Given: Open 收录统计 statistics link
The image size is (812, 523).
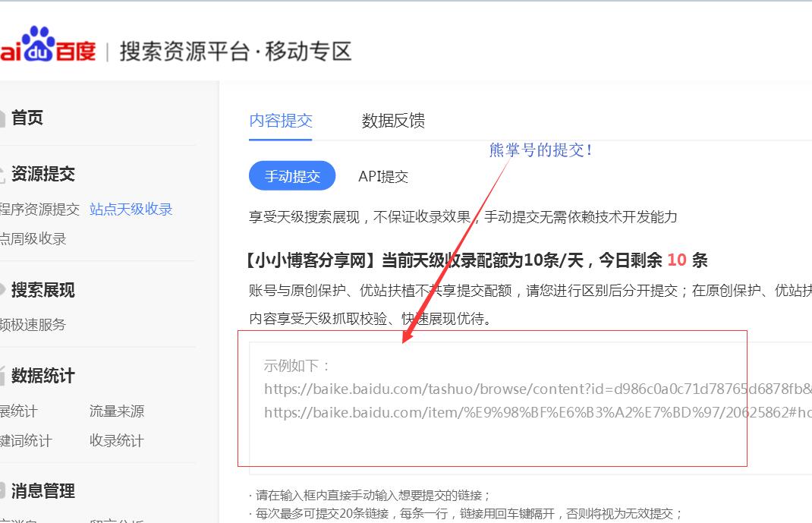Looking at the screenshot, I should 117,441.
